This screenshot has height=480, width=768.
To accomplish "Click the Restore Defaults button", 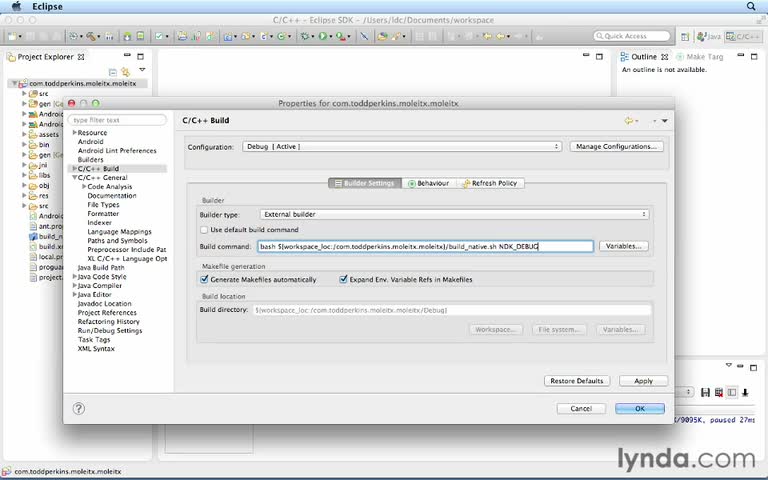I will pyautogui.click(x=576, y=381).
